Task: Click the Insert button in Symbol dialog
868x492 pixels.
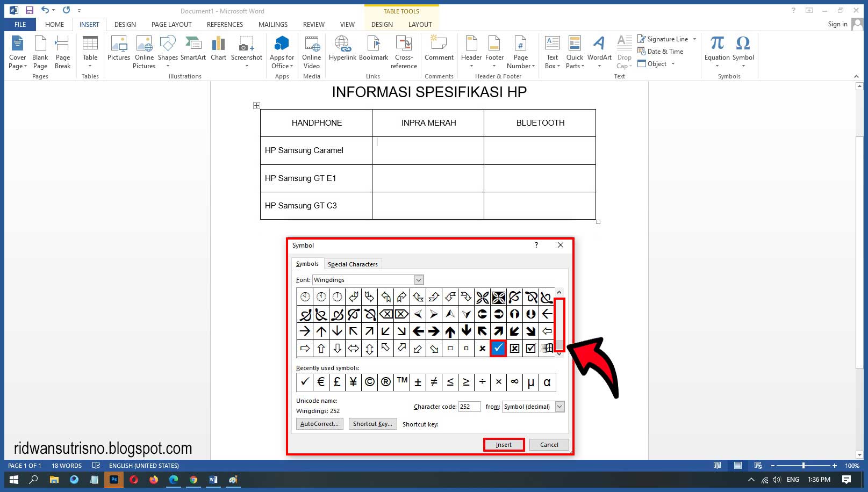Action: click(504, 445)
